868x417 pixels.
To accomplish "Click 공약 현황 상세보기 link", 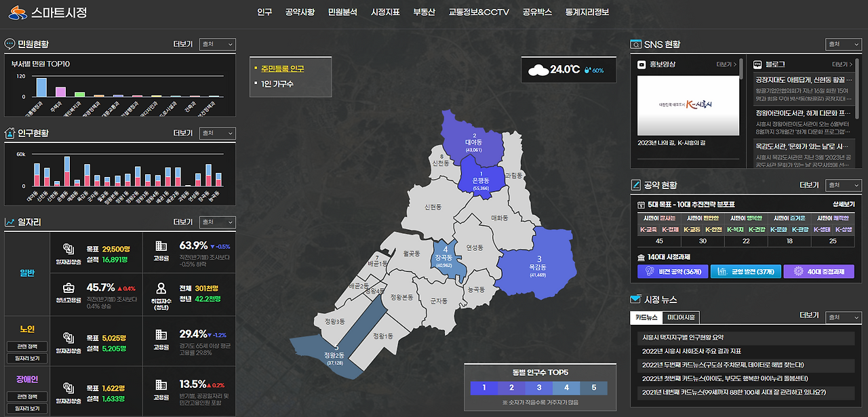I will pyautogui.click(x=844, y=204).
